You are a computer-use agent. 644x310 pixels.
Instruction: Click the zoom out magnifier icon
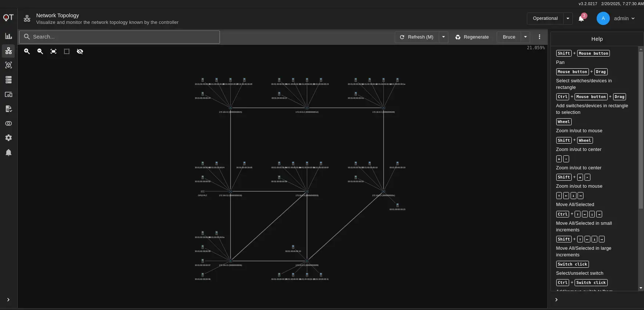coord(40,51)
